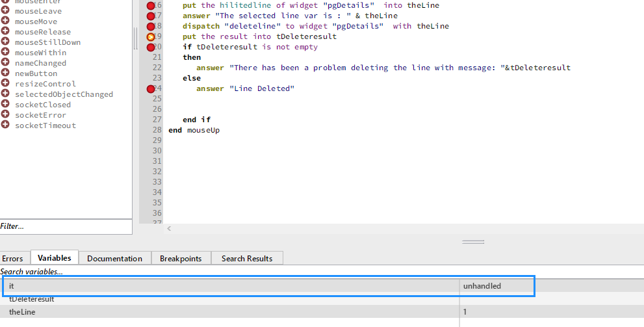Click the plus icon beside resizeControl

5,84
